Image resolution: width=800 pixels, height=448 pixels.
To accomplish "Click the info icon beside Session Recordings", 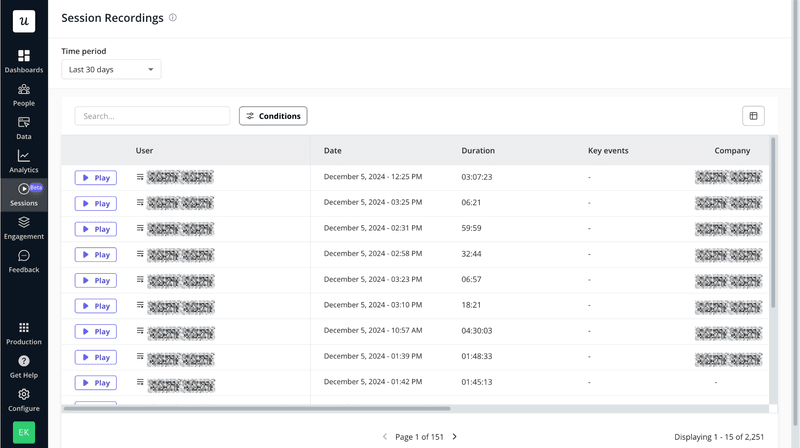I will 173,18.
